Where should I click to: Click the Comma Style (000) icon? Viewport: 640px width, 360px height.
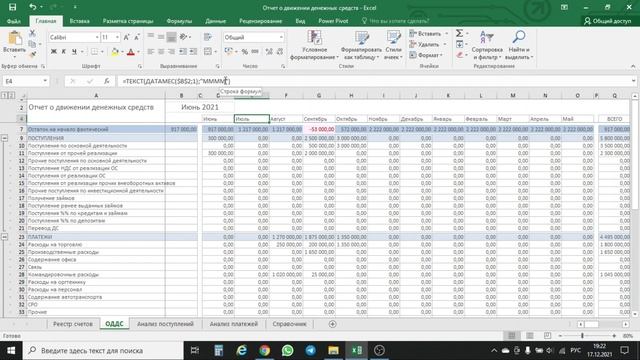pyautogui.click(x=255, y=51)
